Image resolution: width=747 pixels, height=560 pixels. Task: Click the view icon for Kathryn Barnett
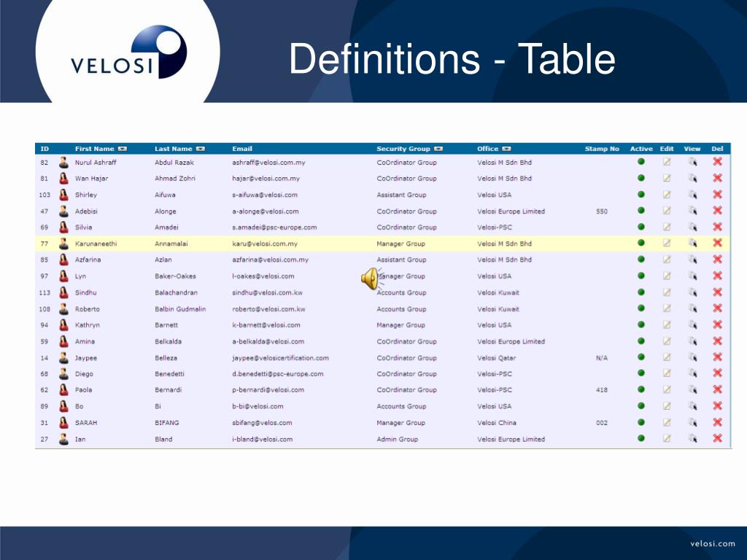pos(693,324)
